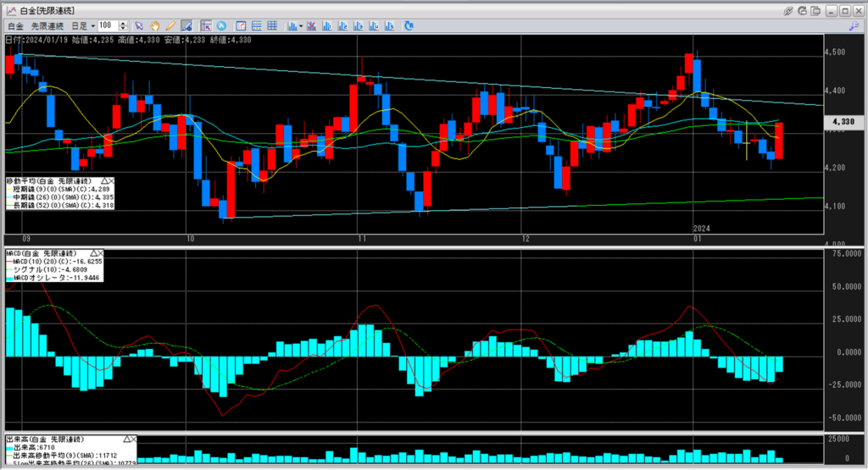The image size is (868, 470).
Task: Close the 出来高 legend box
Action: (133, 439)
